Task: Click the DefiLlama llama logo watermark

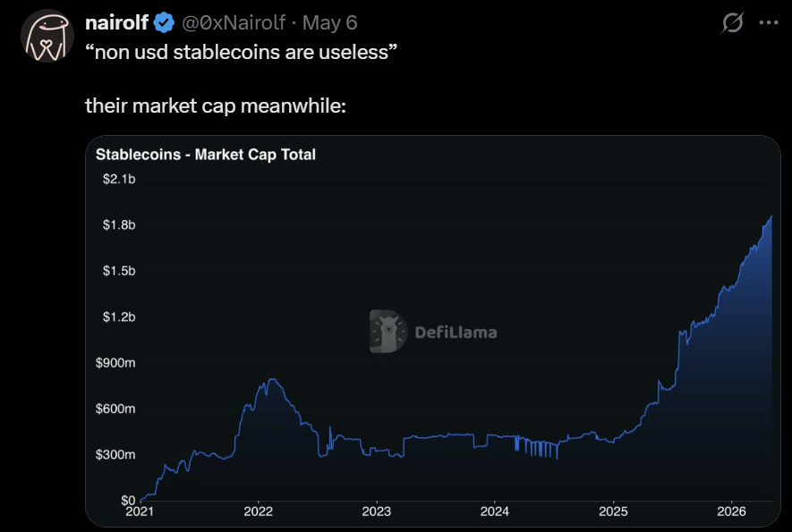Action: point(387,331)
